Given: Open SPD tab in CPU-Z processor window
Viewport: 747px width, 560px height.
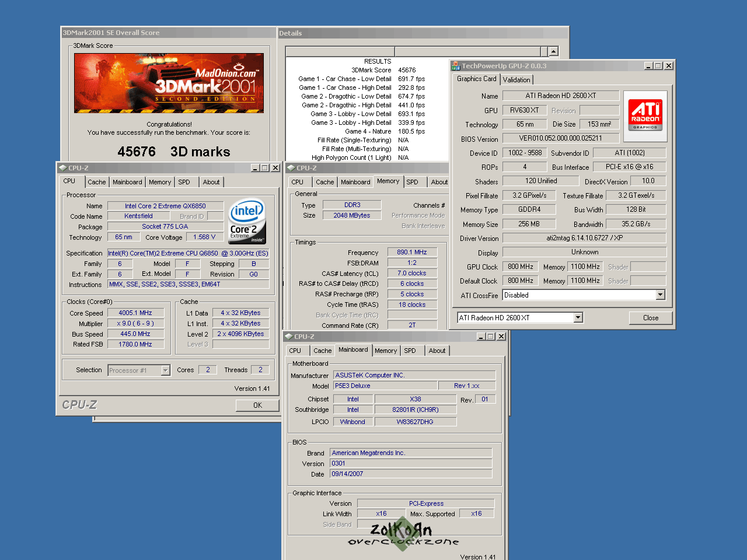Looking at the screenshot, I should click(184, 182).
